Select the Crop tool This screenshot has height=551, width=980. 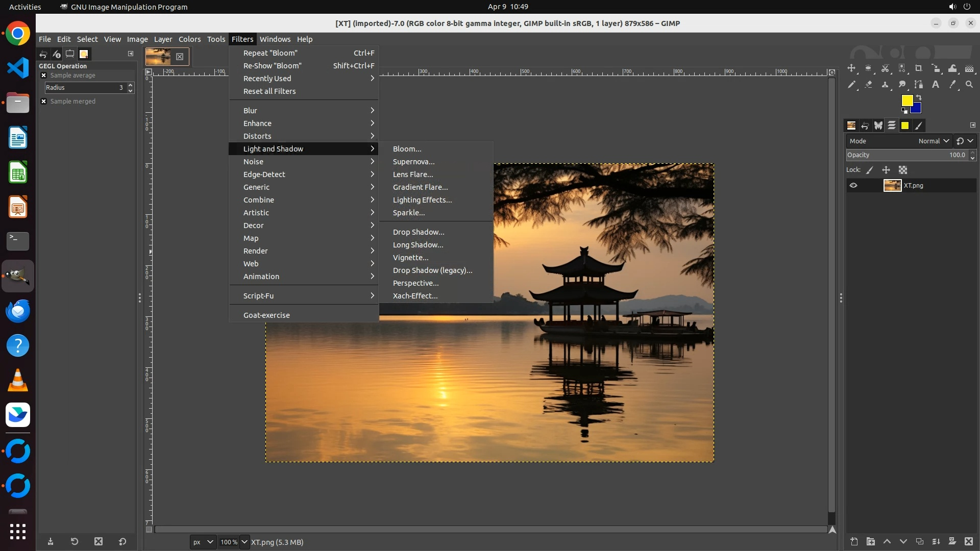[918, 68]
